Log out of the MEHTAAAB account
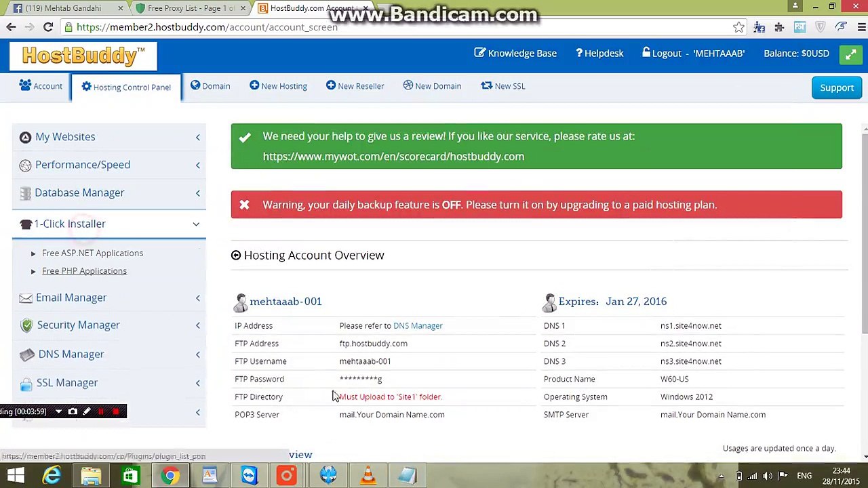The width and height of the screenshot is (868, 488). (693, 54)
